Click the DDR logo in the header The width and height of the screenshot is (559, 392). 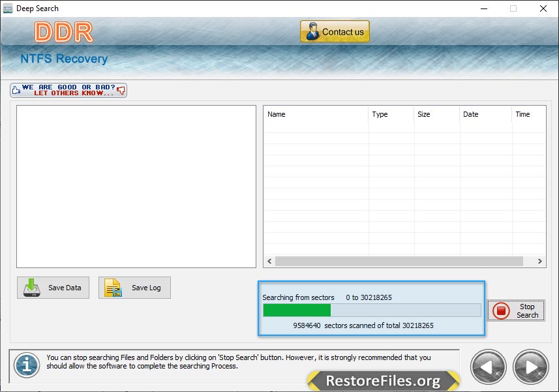click(x=63, y=32)
